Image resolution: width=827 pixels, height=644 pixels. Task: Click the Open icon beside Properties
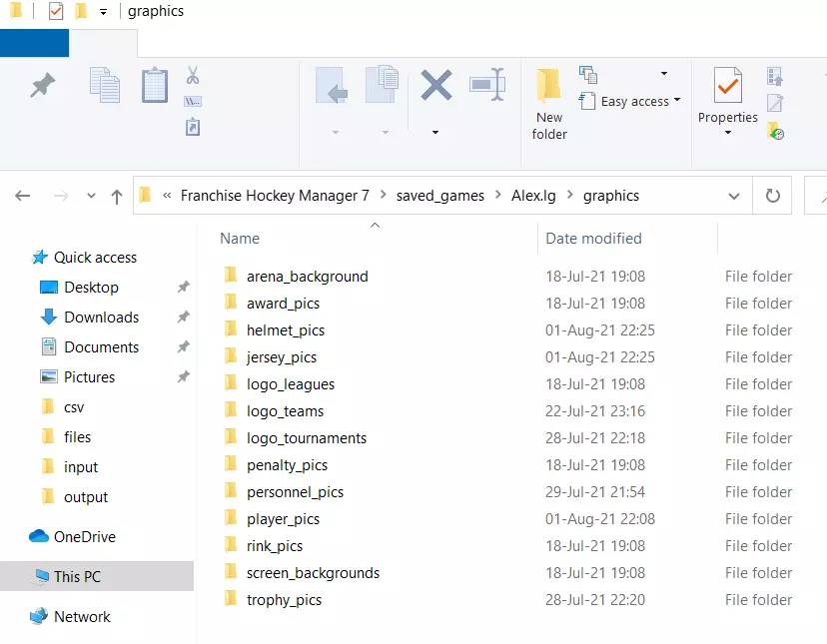(775, 77)
